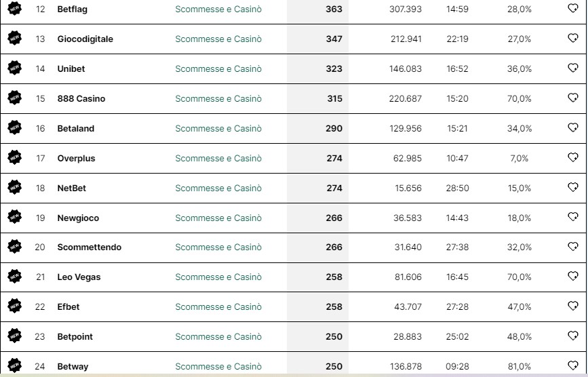The width and height of the screenshot is (588, 377).
Task: Add Betflag to favorites with heart icon
Action: click(x=572, y=8)
